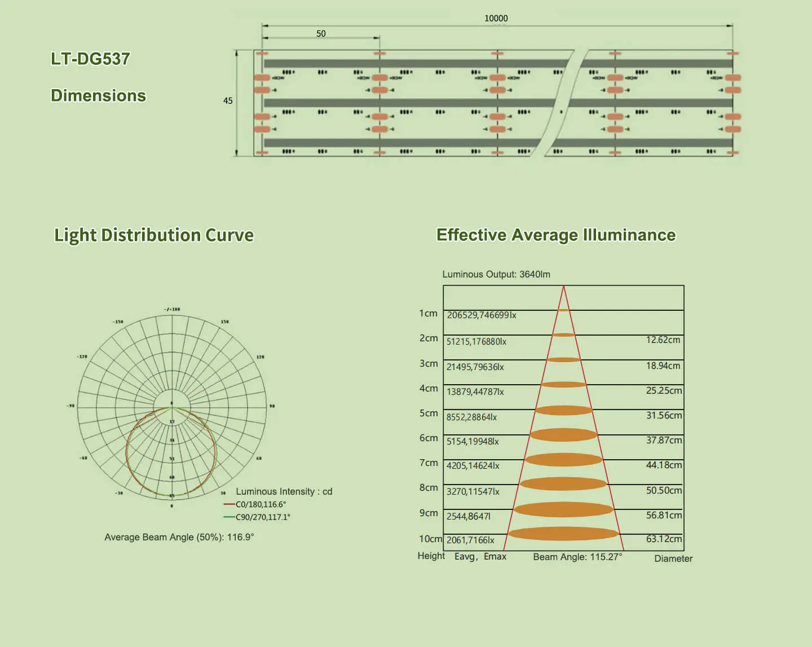Select the Dimensions heading
The width and height of the screenshot is (812, 647).
tap(99, 95)
